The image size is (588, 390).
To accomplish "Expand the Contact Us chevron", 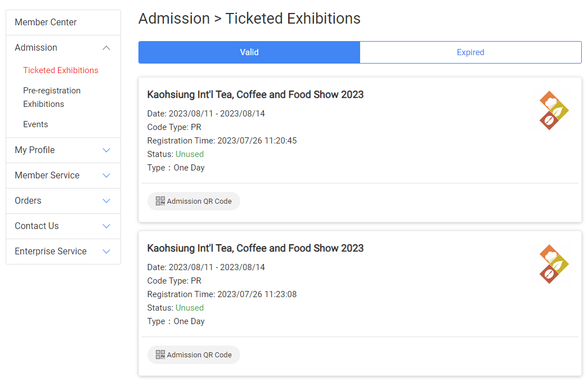I will coord(106,226).
